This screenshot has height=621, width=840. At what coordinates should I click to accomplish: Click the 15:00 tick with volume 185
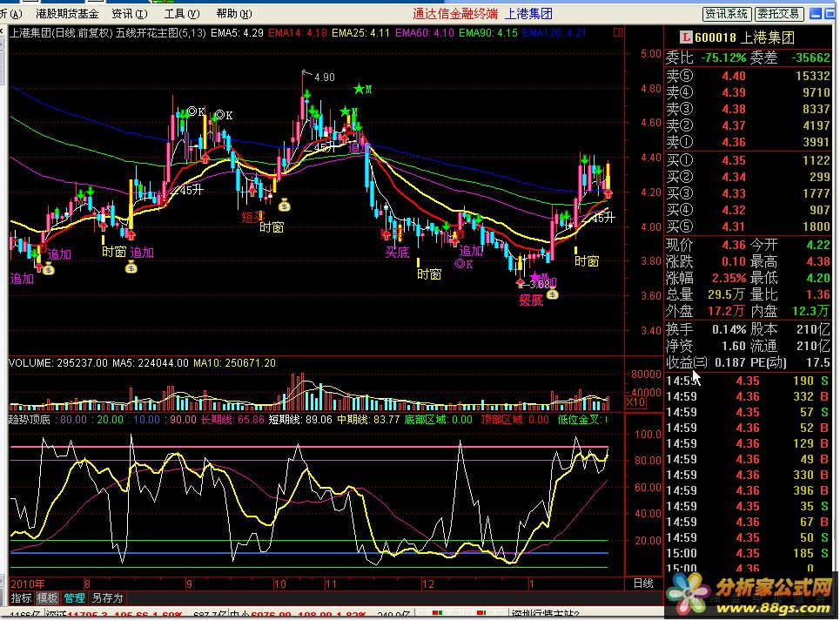(748, 553)
